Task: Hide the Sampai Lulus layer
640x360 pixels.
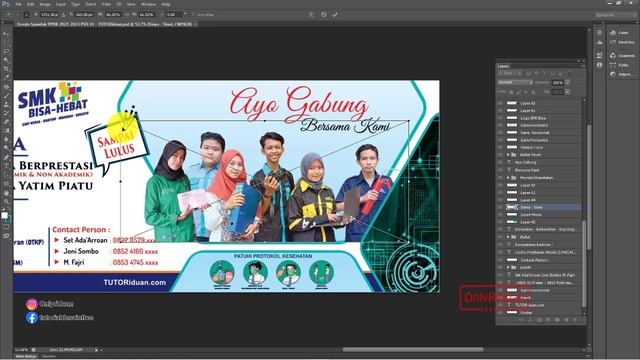Action: tap(500, 147)
